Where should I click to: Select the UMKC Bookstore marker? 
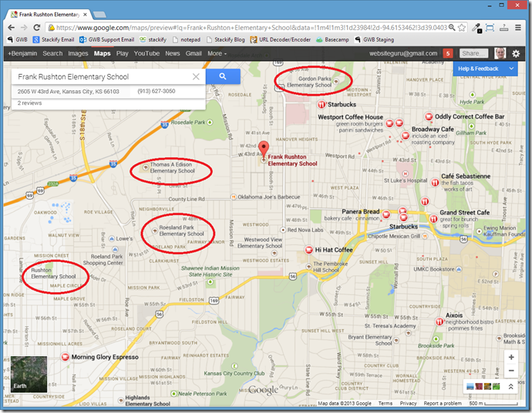(459, 269)
